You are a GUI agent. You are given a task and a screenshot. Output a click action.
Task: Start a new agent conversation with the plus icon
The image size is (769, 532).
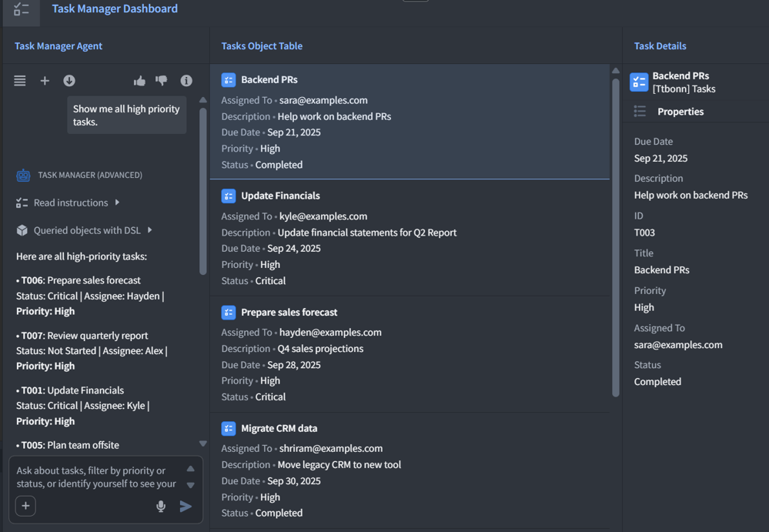point(45,80)
